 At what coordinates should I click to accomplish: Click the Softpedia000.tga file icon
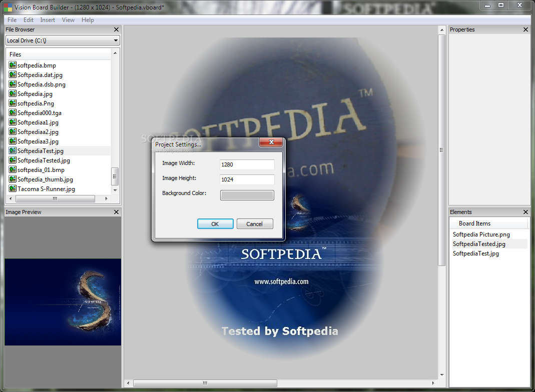point(13,112)
